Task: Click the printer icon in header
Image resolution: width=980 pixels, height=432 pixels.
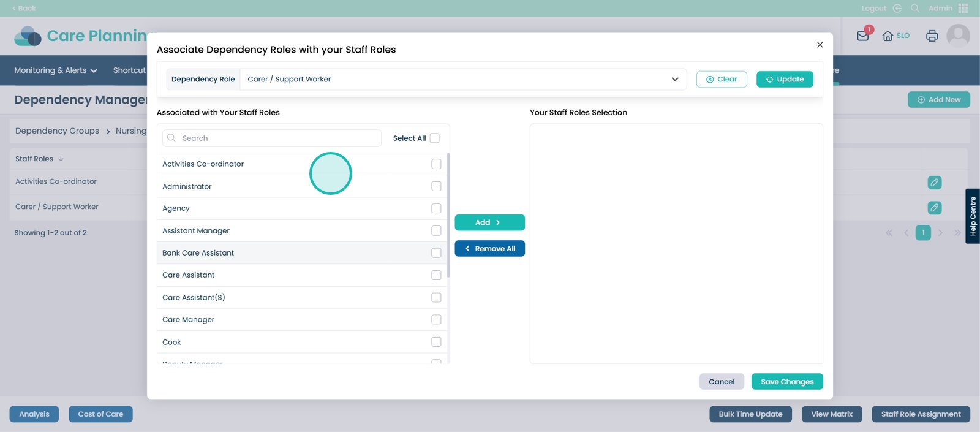Action: tap(932, 36)
